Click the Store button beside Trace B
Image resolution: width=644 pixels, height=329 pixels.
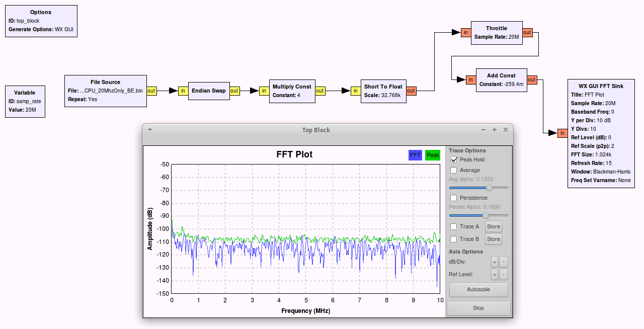(x=494, y=239)
